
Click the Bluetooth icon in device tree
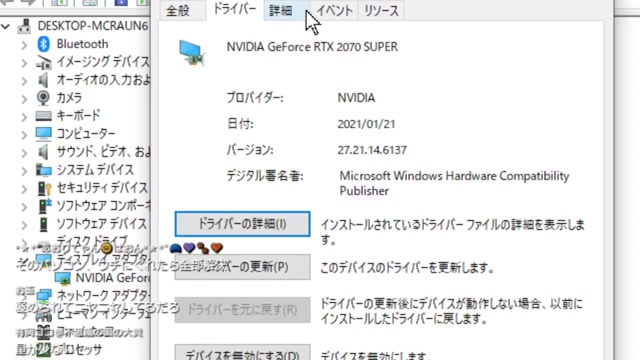click(43, 44)
